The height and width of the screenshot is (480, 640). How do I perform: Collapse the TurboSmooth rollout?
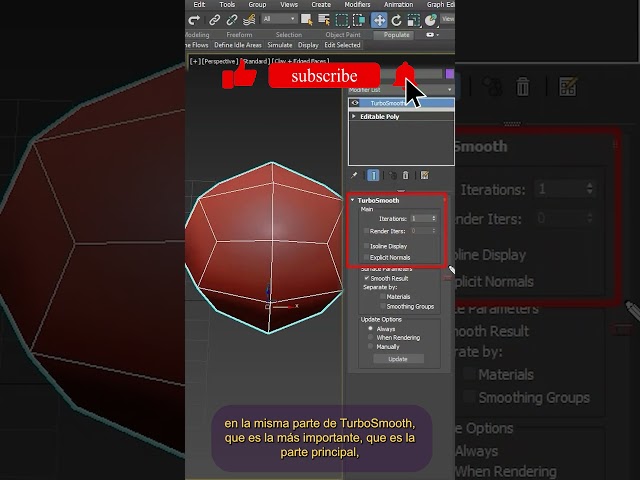pyautogui.click(x=353, y=200)
